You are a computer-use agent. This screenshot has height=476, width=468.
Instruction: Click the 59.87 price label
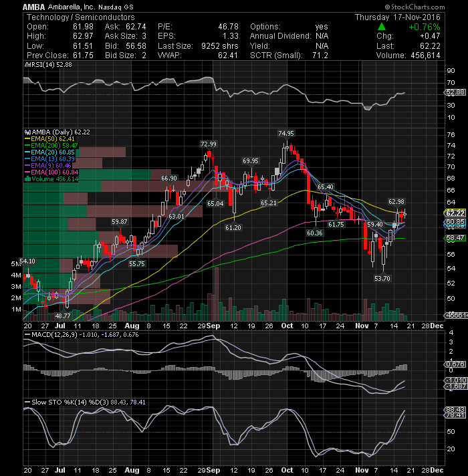click(119, 222)
